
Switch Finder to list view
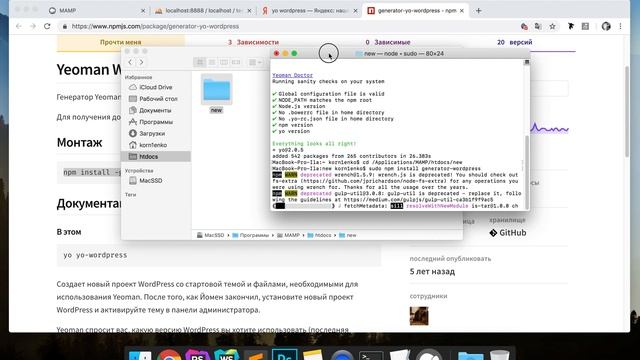click(x=212, y=62)
